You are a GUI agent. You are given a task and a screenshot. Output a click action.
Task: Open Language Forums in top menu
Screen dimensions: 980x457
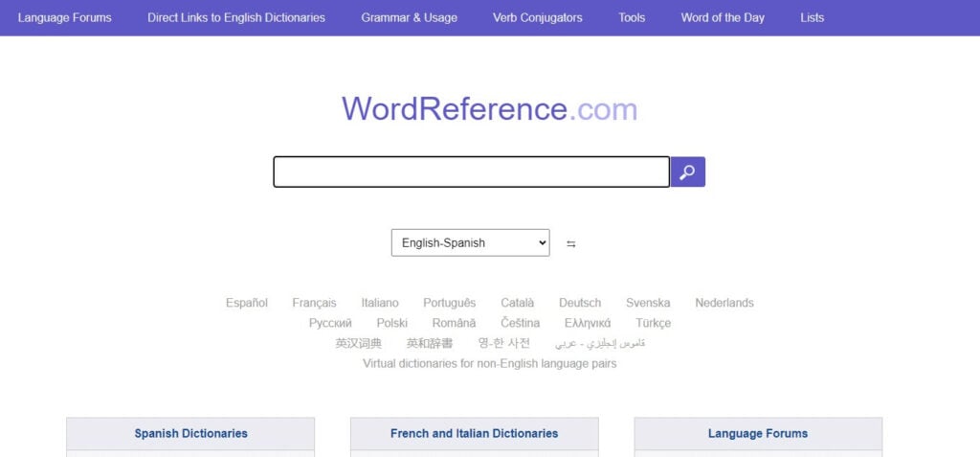click(x=64, y=17)
